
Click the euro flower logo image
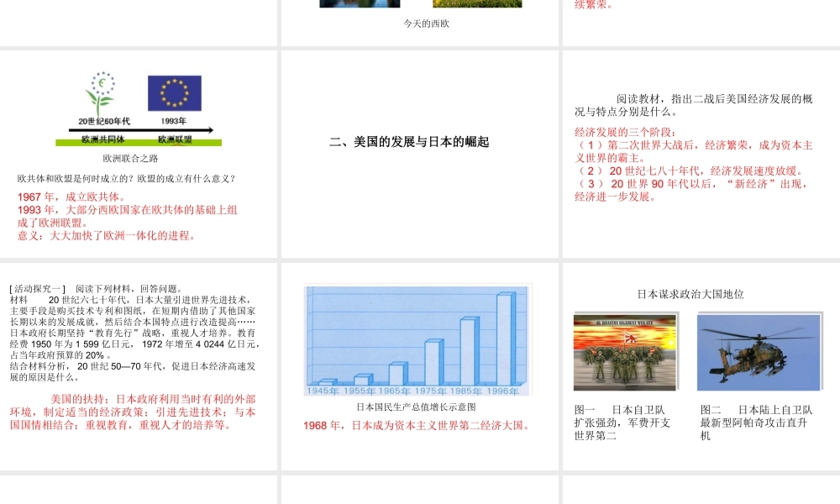tap(100, 93)
